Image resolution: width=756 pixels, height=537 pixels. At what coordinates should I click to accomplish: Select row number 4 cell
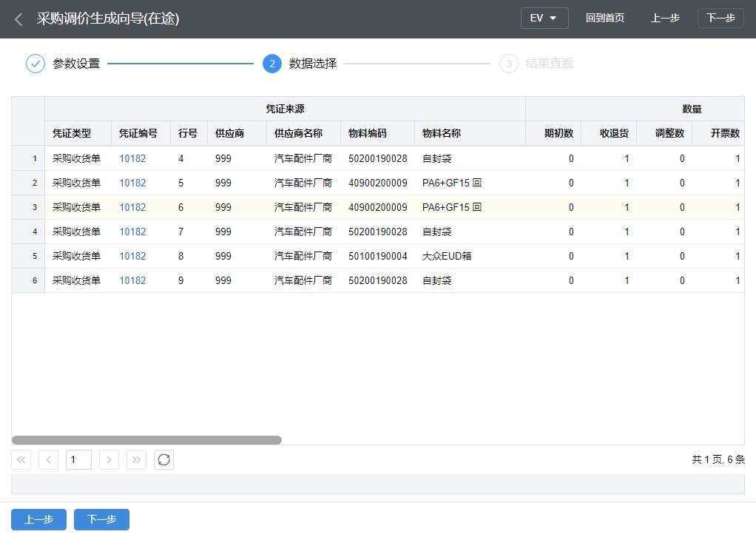click(28, 232)
